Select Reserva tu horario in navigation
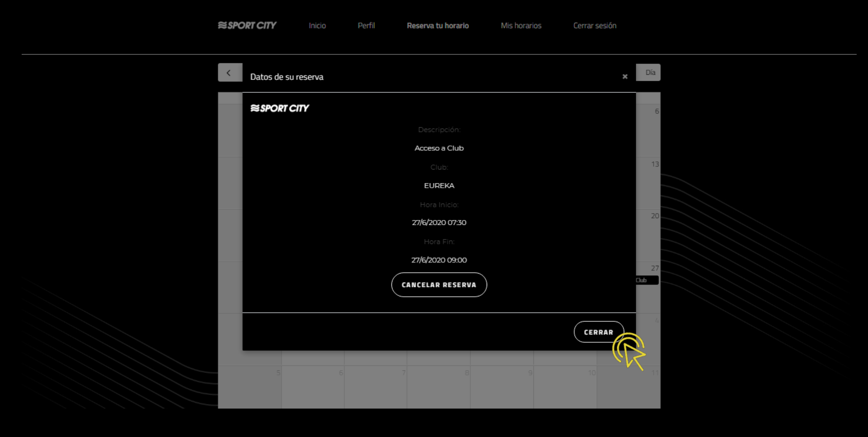The height and width of the screenshot is (437, 868). coord(438,25)
